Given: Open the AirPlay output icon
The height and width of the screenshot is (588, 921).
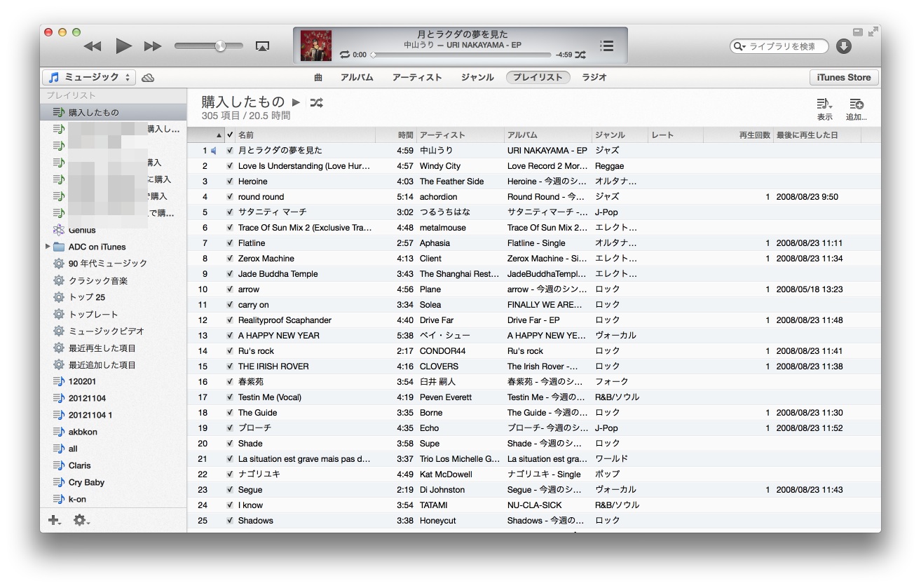Looking at the screenshot, I should click(x=262, y=46).
